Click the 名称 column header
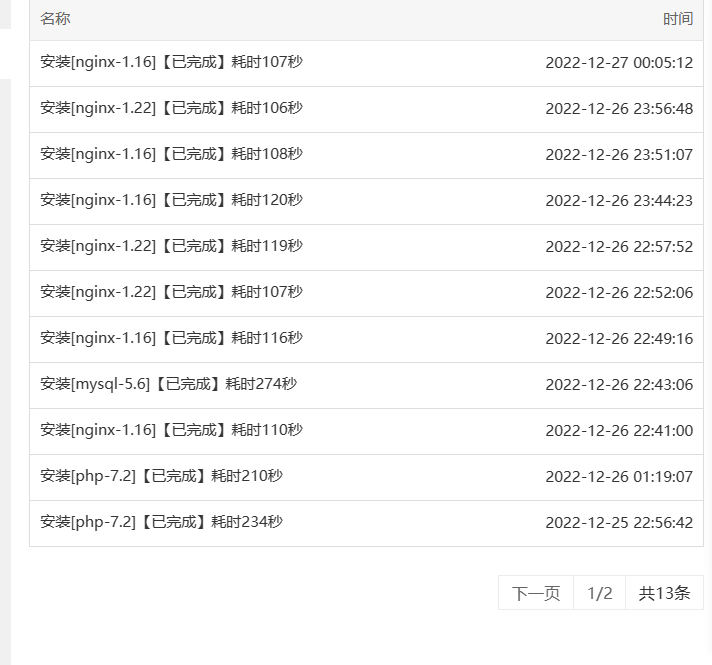Screen dimensions: 712x665 pos(55,19)
